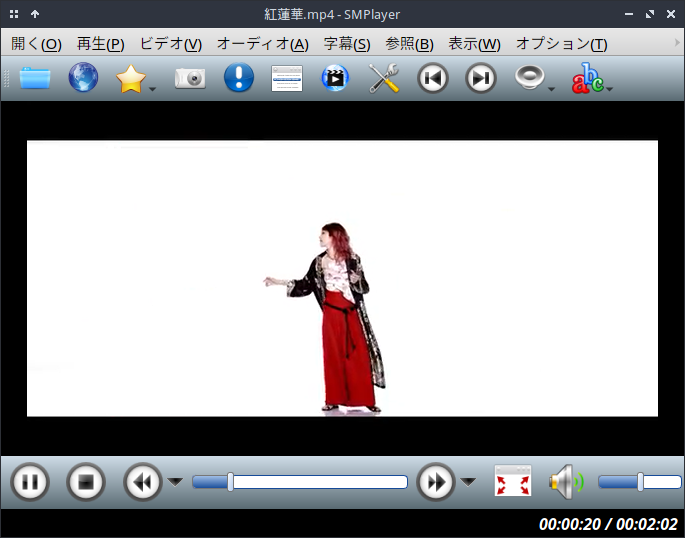Show file information with the blue exclamation icon

click(x=239, y=77)
